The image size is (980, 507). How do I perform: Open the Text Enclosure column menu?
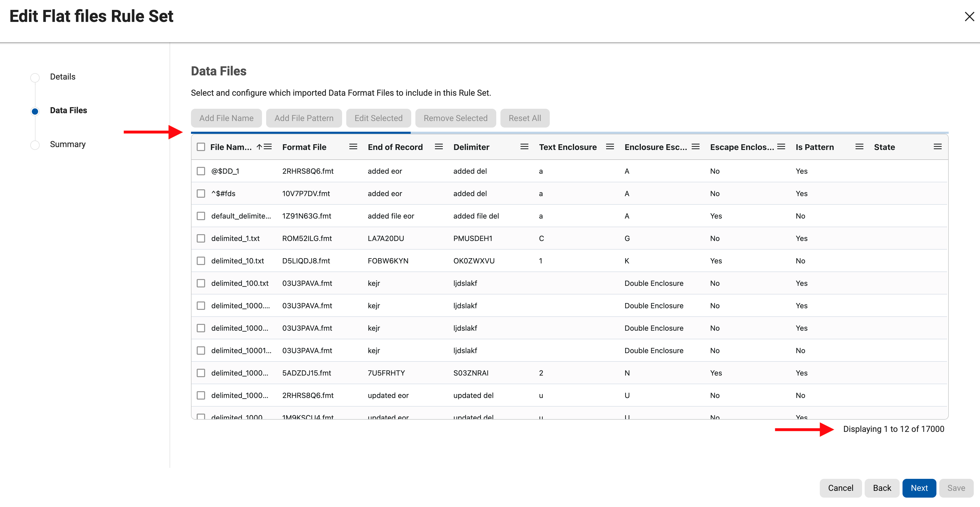tap(610, 146)
